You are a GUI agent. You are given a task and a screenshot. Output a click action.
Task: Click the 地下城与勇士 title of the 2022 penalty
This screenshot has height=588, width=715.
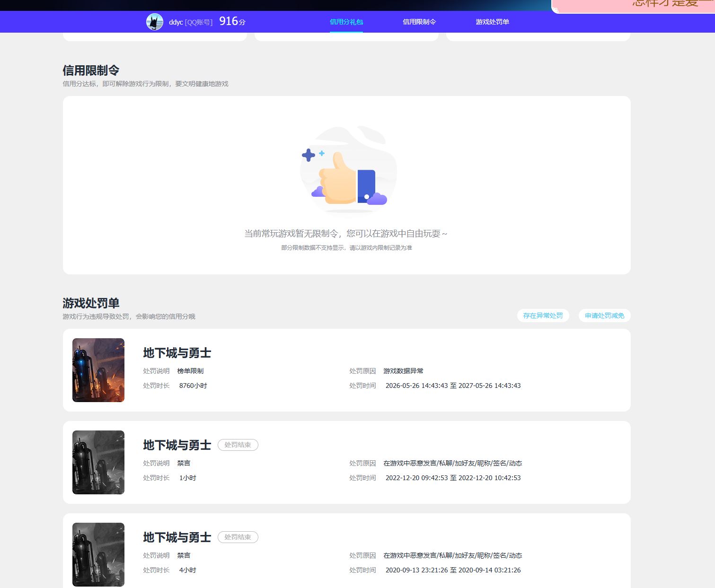pyautogui.click(x=177, y=445)
